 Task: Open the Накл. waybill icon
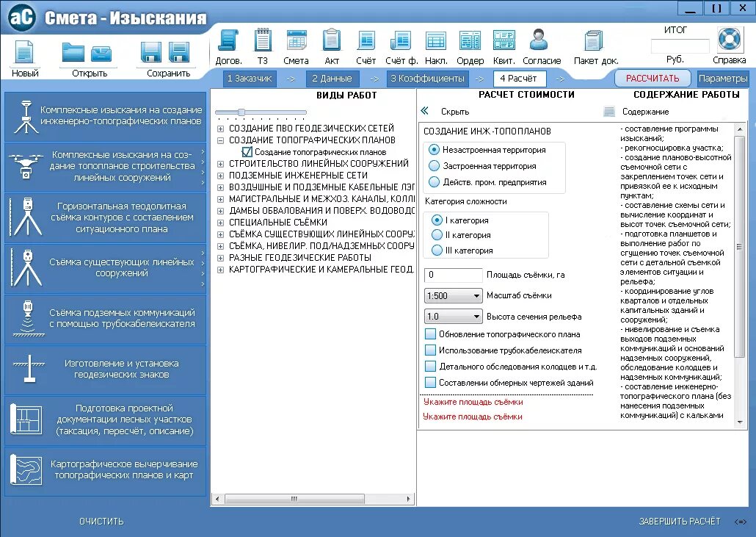point(436,40)
